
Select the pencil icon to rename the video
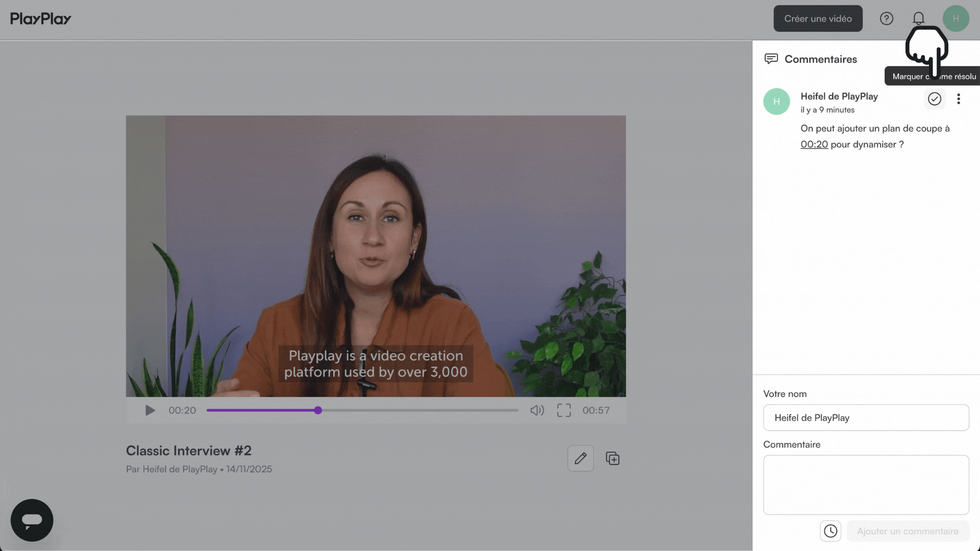(x=580, y=458)
